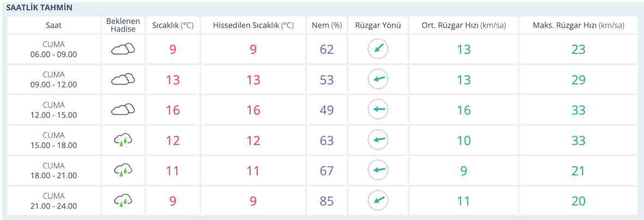Click the Nem (%) column header
The width and height of the screenshot is (644, 220).
coord(326,25)
